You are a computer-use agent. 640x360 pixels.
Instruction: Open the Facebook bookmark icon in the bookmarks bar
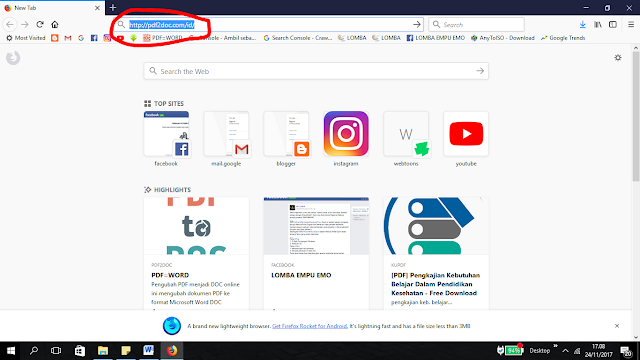coord(94,38)
